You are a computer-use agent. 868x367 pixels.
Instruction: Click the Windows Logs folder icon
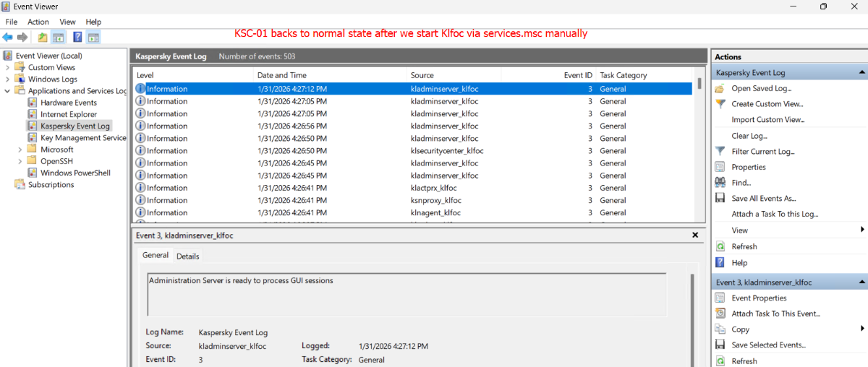click(x=21, y=79)
